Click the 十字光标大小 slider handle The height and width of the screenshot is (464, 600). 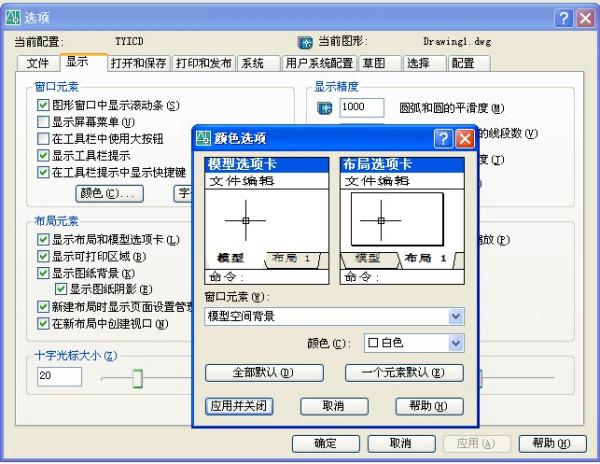137,377
